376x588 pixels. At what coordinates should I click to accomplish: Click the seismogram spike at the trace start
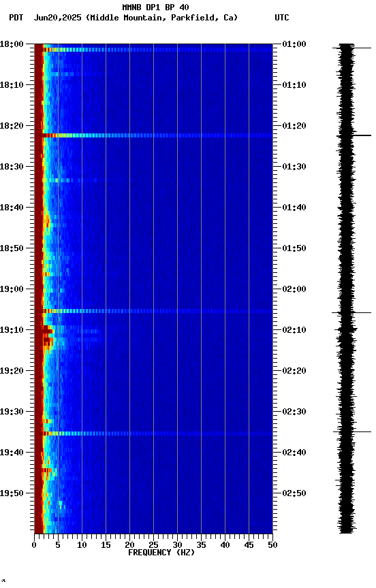tap(351, 48)
